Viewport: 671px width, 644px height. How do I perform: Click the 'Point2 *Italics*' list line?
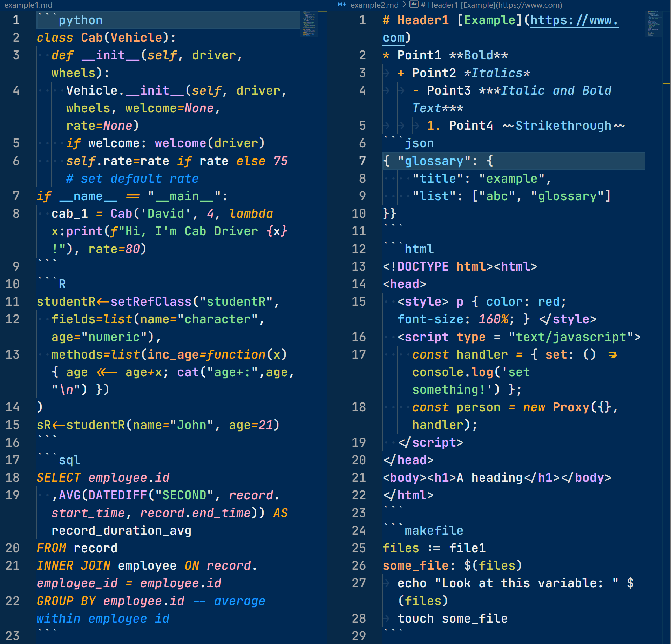click(464, 73)
